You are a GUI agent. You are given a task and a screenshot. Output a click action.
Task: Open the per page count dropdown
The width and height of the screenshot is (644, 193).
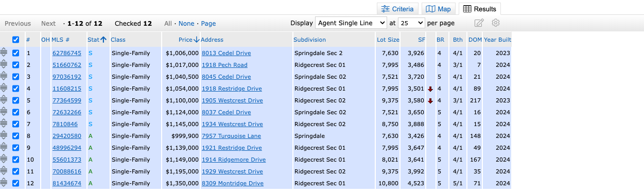click(x=412, y=23)
